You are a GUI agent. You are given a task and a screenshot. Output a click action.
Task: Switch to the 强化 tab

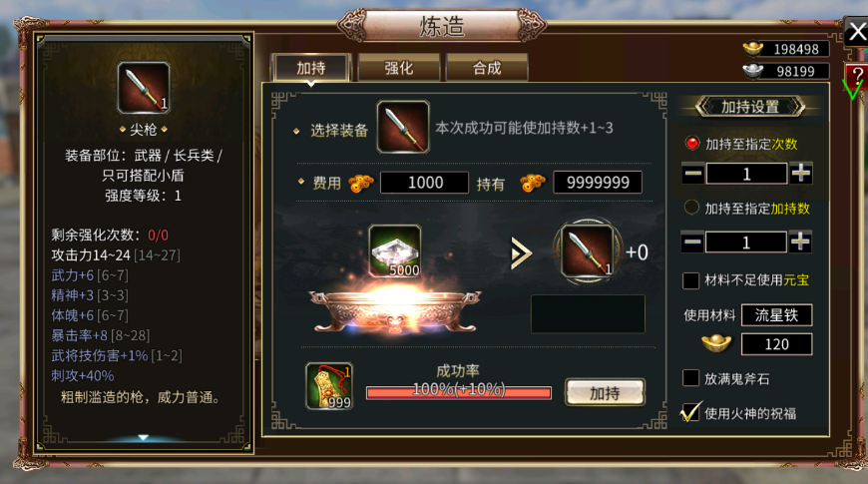pos(398,68)
